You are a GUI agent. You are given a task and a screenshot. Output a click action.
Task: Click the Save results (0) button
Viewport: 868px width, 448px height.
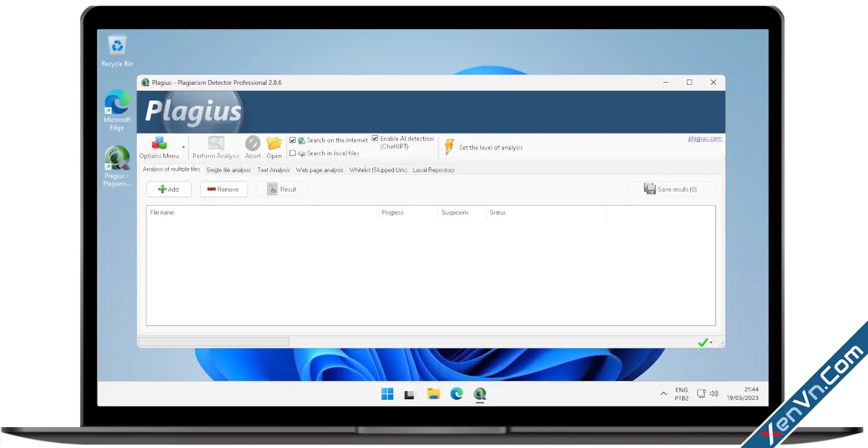click(671, 189)
